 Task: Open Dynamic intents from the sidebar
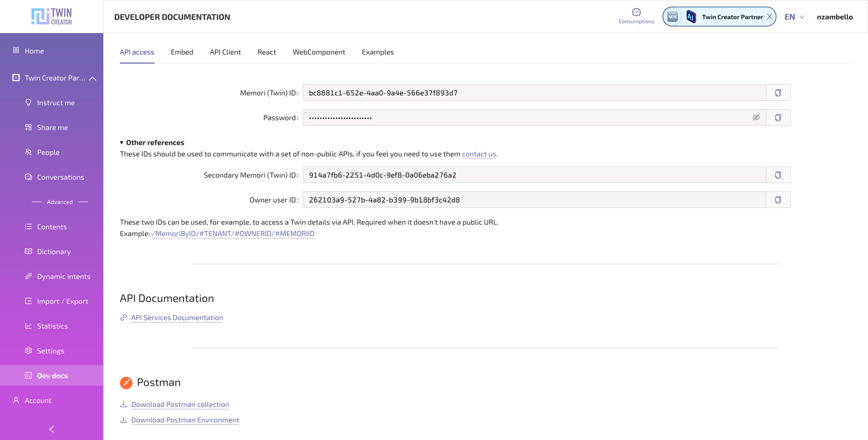(64, 276)
